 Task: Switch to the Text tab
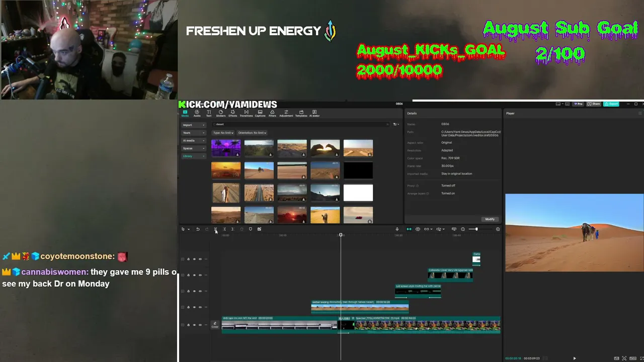(209, 114)
